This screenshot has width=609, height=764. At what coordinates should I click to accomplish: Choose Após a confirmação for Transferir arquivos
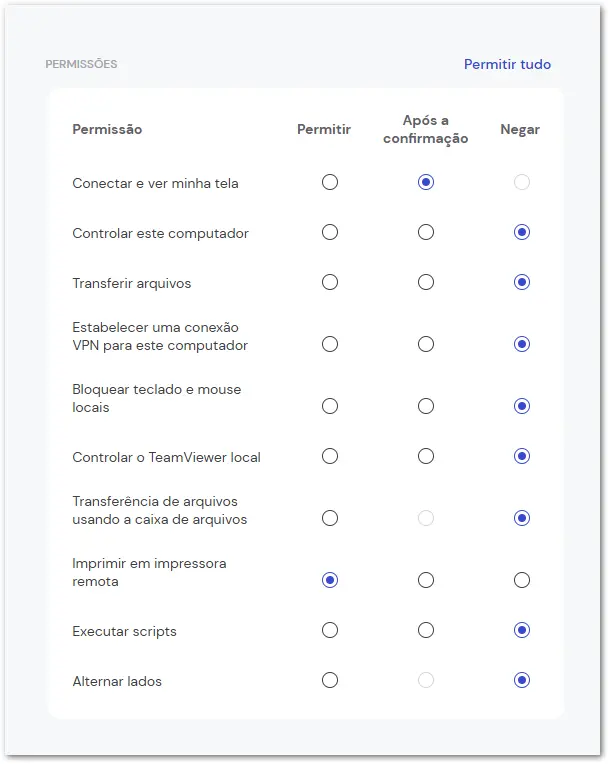click(x=426, y=282)
